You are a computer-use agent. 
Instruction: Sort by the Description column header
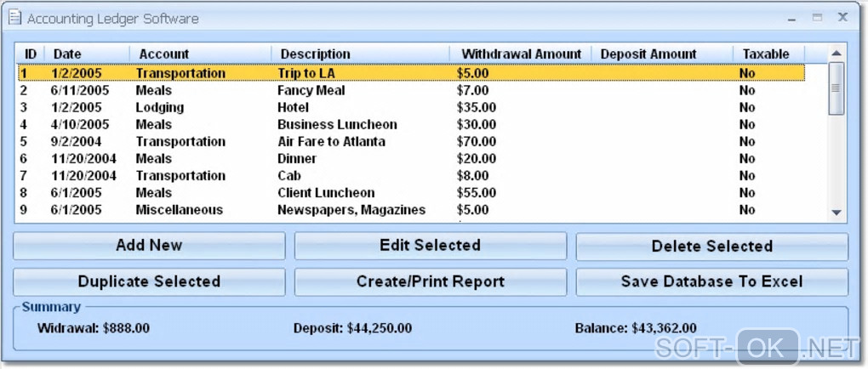point(360,54)
